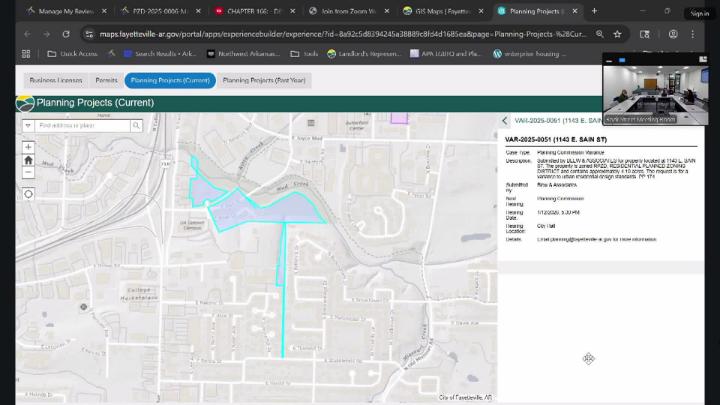Viewport: 720px width, 405px height.
Task: Zoom in on the map
Action: pos(28,147)
